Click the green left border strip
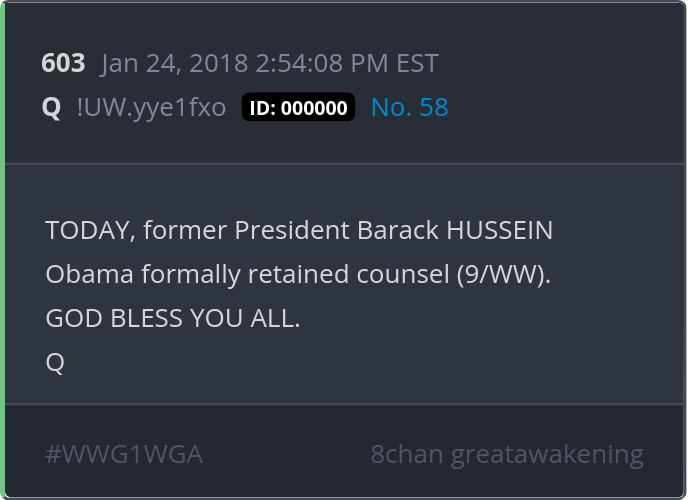Image resolution: width=688 pixels, height=500 pixels. tap(3, 250)
